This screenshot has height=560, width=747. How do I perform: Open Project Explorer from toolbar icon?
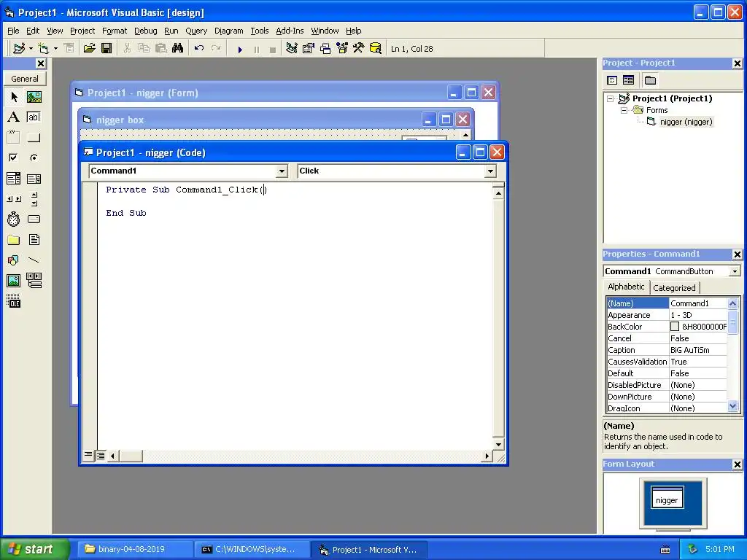point(292,49)
